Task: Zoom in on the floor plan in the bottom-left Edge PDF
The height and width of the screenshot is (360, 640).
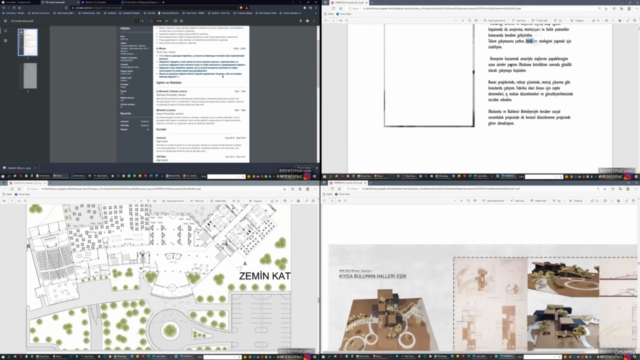Action: (141, 201)
